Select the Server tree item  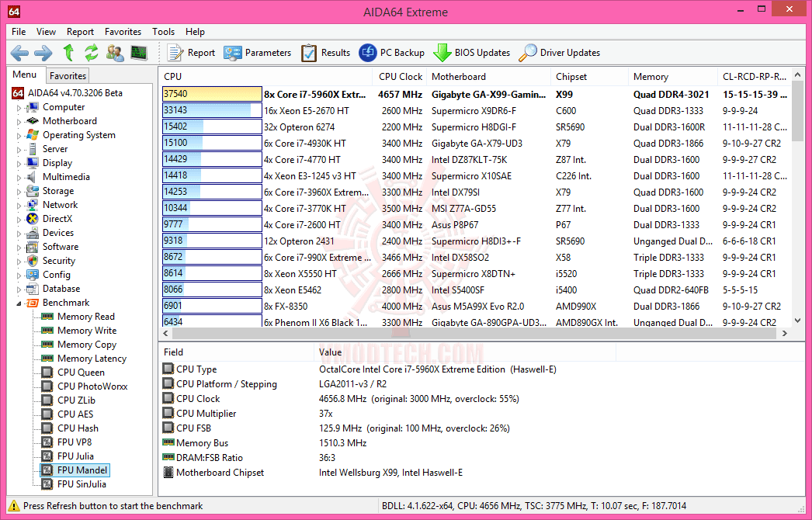(x=55, y=149)
